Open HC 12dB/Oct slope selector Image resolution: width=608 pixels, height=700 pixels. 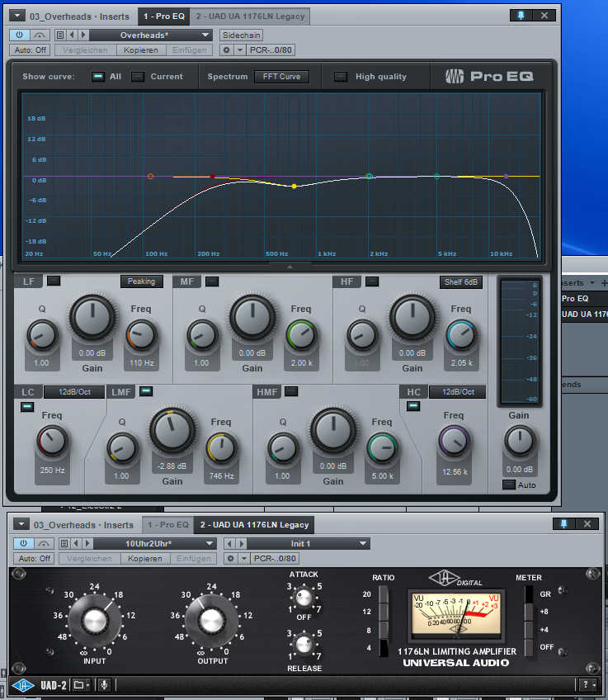tap(458, 392)
